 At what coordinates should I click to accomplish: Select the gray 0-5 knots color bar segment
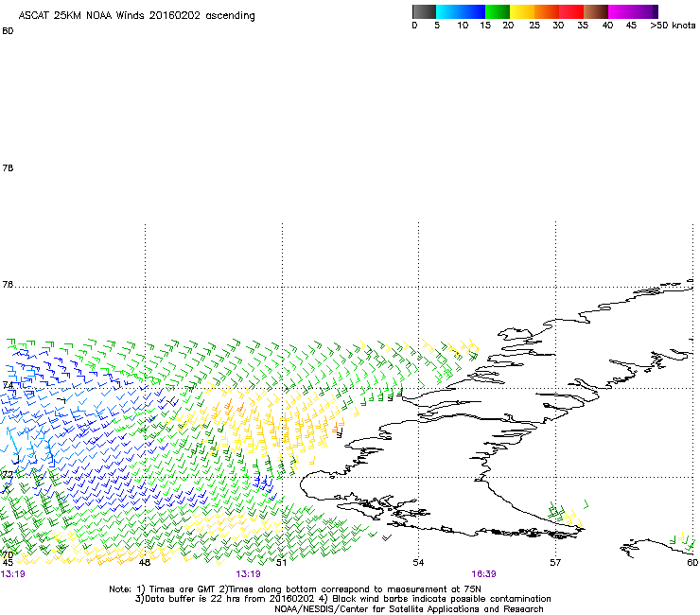tap(424, 11)
